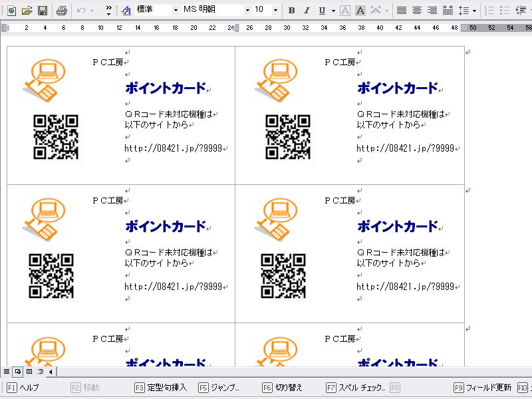
Task: Save the document using the floppy icon
Action: [43, 11]
